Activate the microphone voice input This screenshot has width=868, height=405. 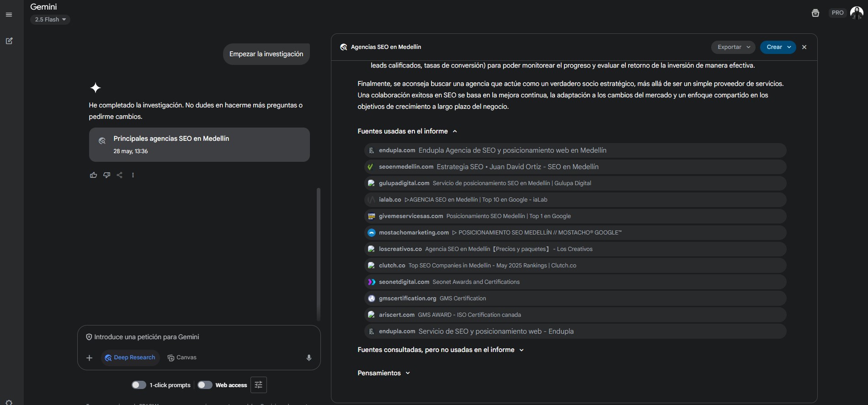pyautogui.click(x=309, y=358)
